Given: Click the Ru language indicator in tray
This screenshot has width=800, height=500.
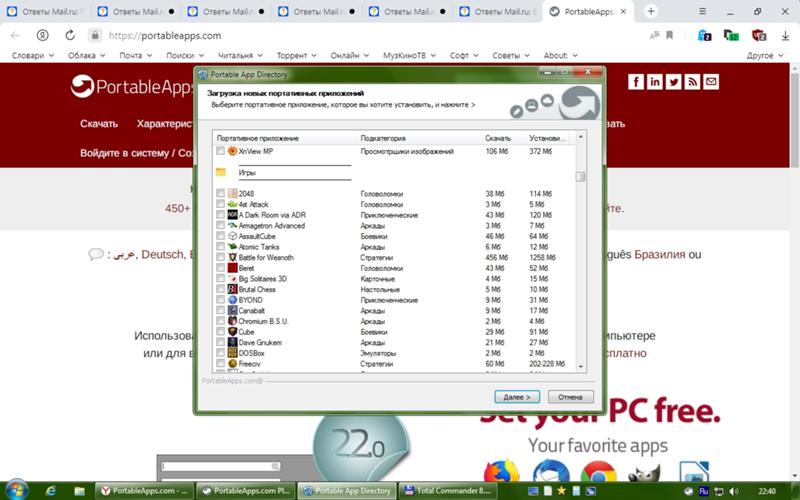Looking at the screenshot, I should tap(704, 491).
